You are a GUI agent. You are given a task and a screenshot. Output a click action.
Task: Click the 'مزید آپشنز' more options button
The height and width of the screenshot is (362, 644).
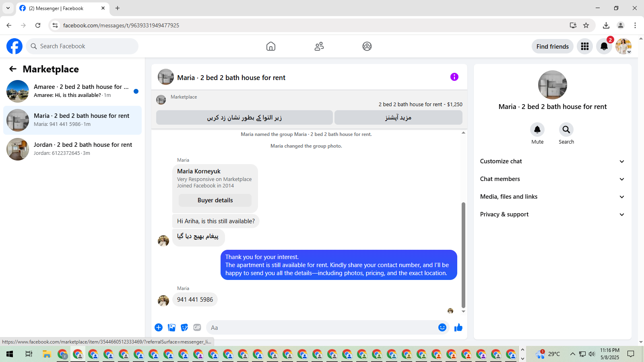click(x=398, y=117)
